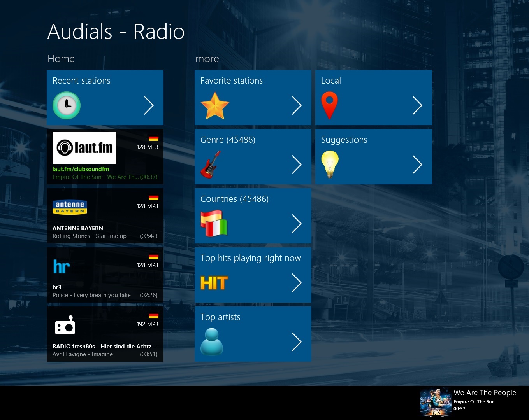Expand the Genre list via its chevron
Viewport: 529px width, 420px height.
tap(297, 164)
